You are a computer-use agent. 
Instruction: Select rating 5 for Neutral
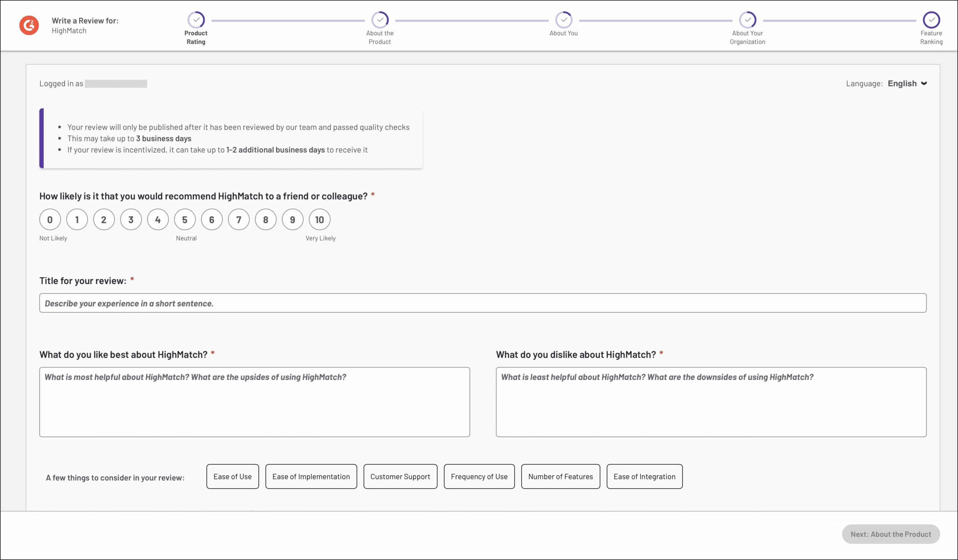click(185, 220)
